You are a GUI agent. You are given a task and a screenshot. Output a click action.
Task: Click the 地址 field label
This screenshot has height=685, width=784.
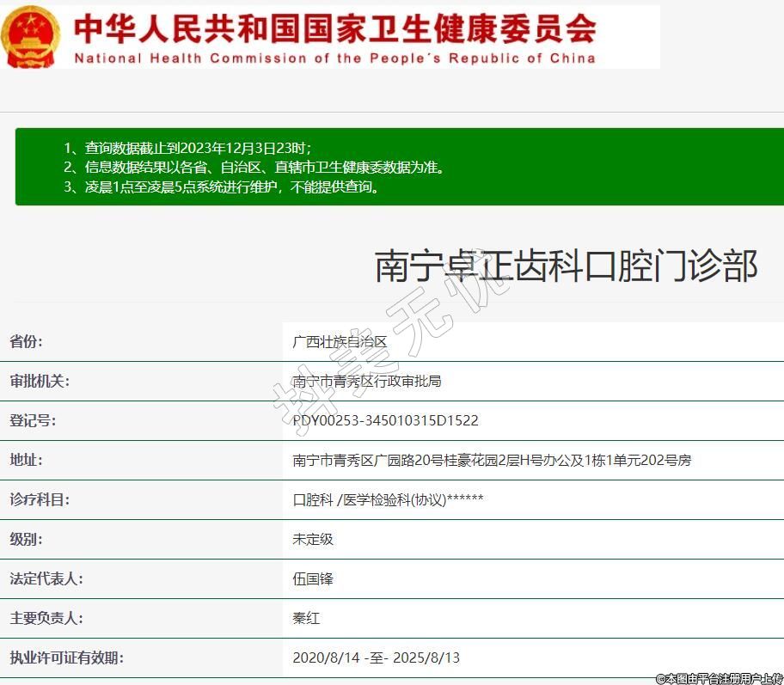(x=26, y=460)
